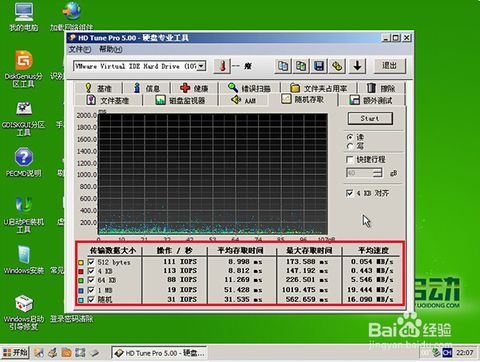Click red swatch for 4 KB row
This screenshot has height=362, width=480.
tap(81, 272)
